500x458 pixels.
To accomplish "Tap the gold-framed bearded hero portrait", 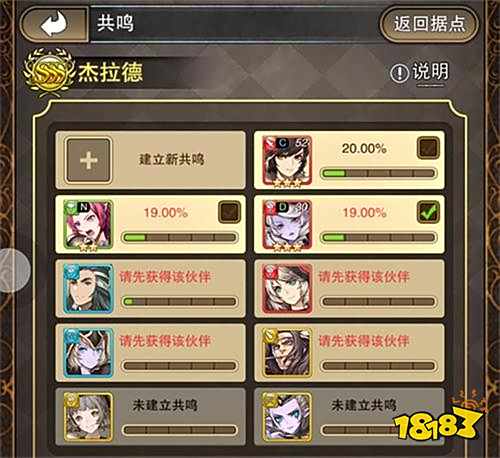I will 287,353.
